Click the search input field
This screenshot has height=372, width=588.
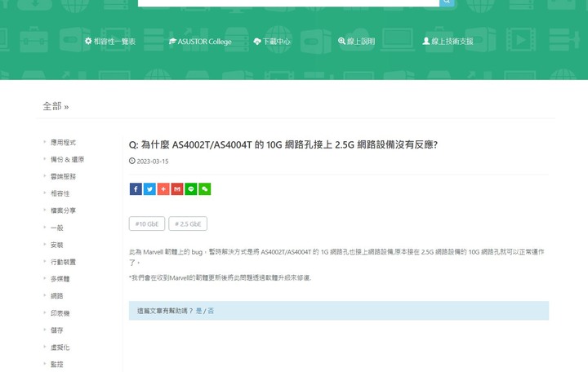289,2
